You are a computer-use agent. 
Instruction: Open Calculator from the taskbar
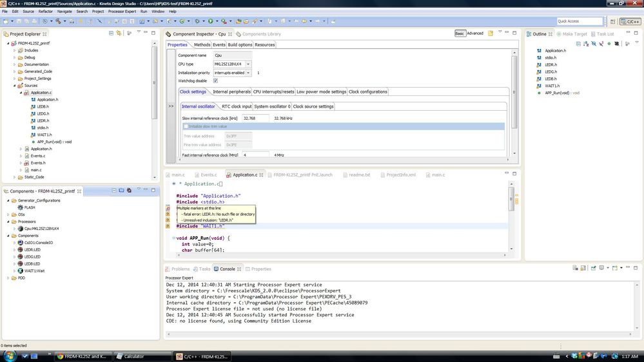pos(141,356)
